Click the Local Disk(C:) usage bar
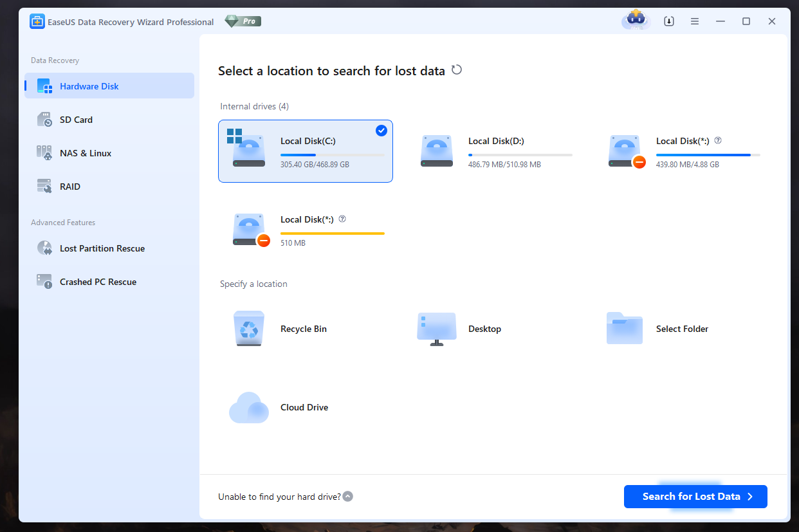Screen dimensions: 799x532 point(333,155)
